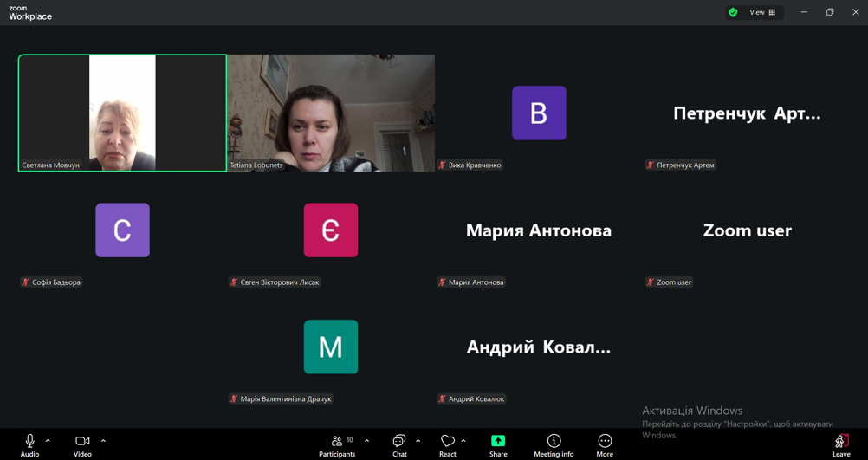Click Софія Бадьора name label

click(56, 282)
